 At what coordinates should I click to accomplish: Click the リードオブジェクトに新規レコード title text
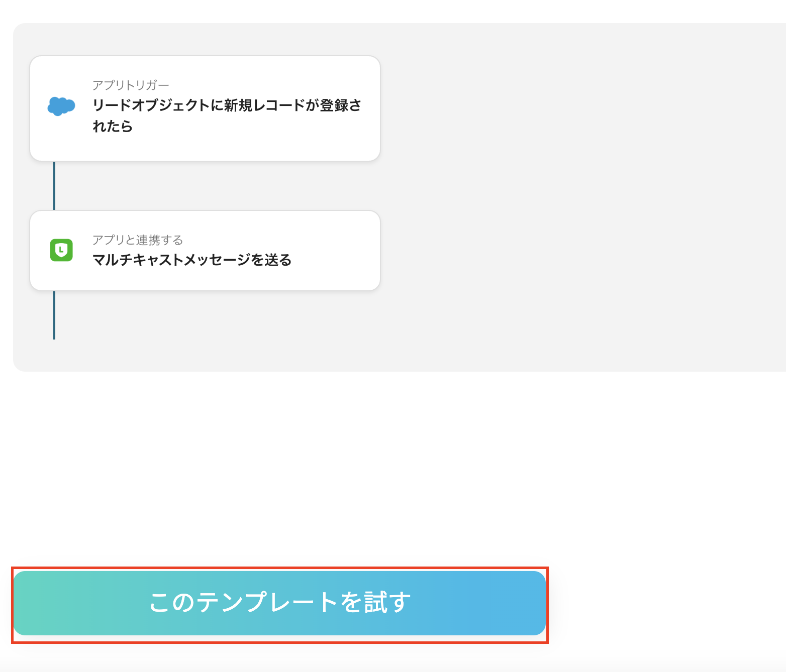[x=227, y=105]
